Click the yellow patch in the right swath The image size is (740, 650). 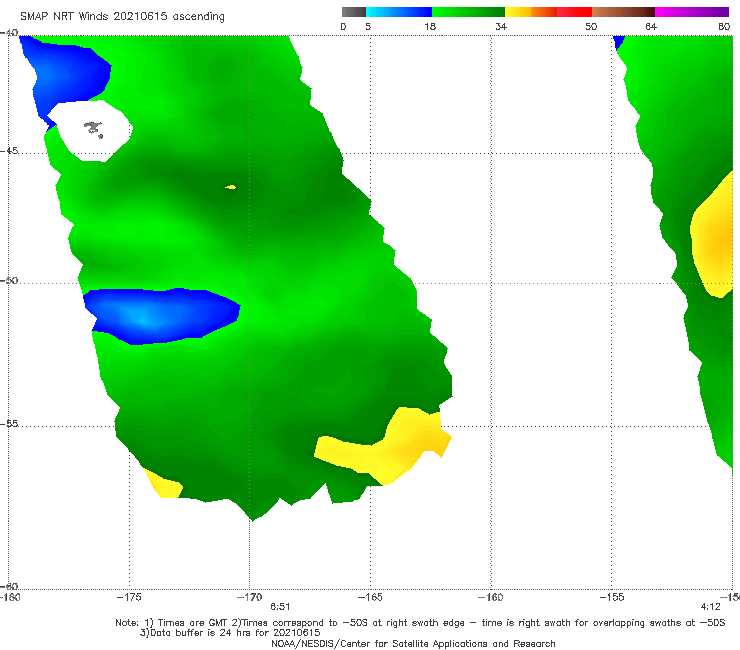tap(712, 235)
